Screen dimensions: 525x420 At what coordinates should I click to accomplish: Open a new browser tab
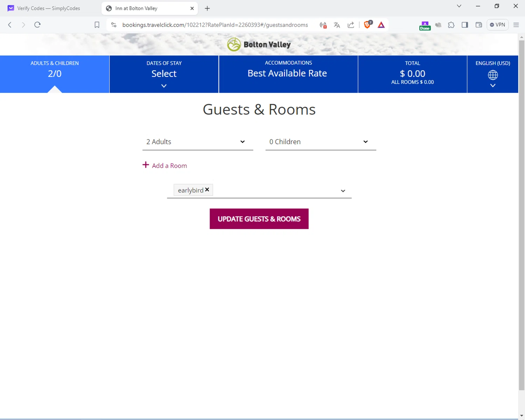[x=207, y=8]
